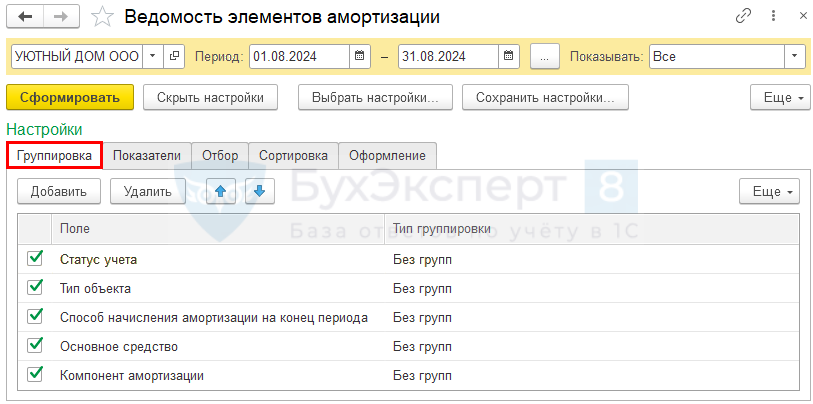Move selected grouping field up
813x404 pixels.
(x=220, y=191)
